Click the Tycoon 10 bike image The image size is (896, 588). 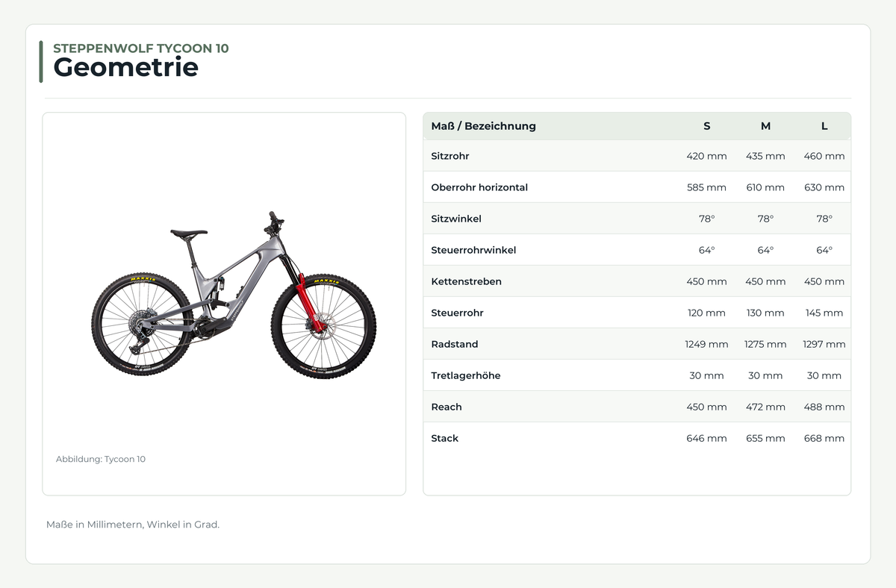tap(234, 294)
